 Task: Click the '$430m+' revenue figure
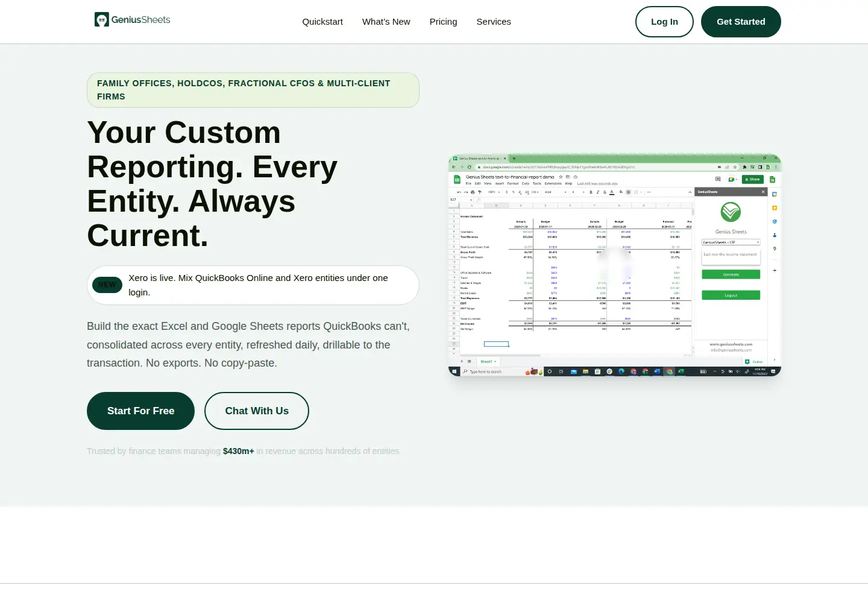[239, 451]
